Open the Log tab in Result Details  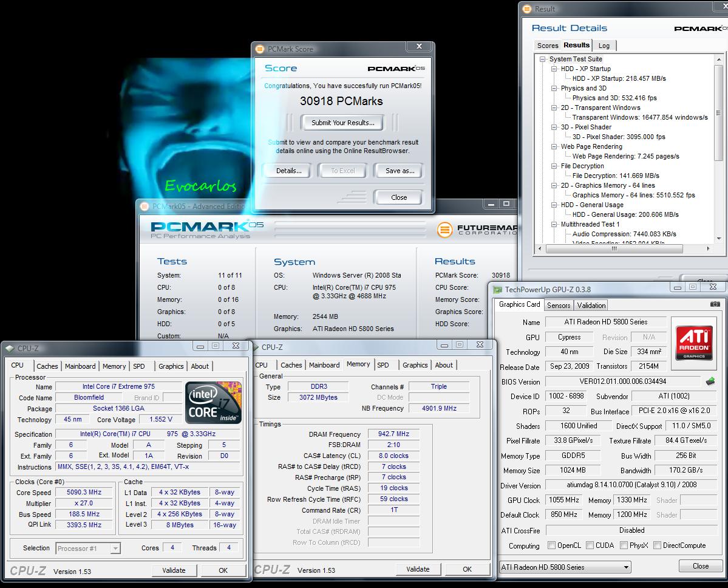pyautogui.click(x=604, y=46)
